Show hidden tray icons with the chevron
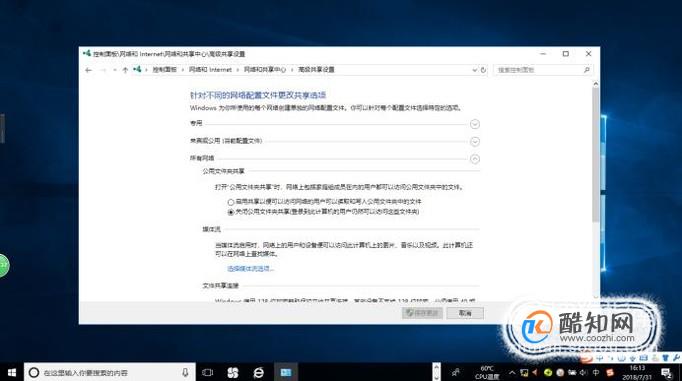682x381 pixels. [512, 373]
